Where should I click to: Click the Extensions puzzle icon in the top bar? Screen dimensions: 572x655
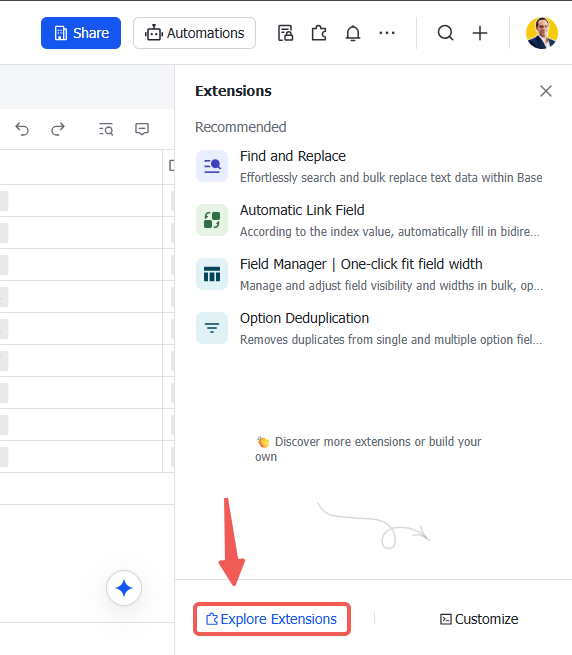coord(319,33)
